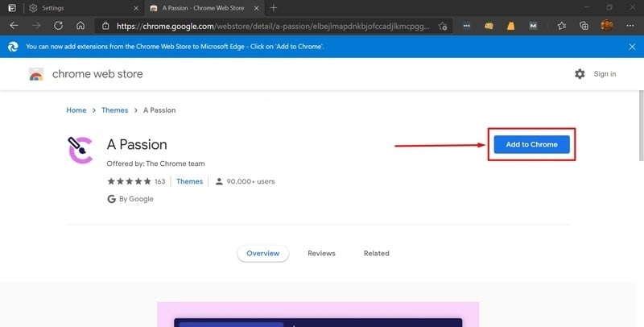Click the first dark extension icon in toolbar

pos(467,26)
